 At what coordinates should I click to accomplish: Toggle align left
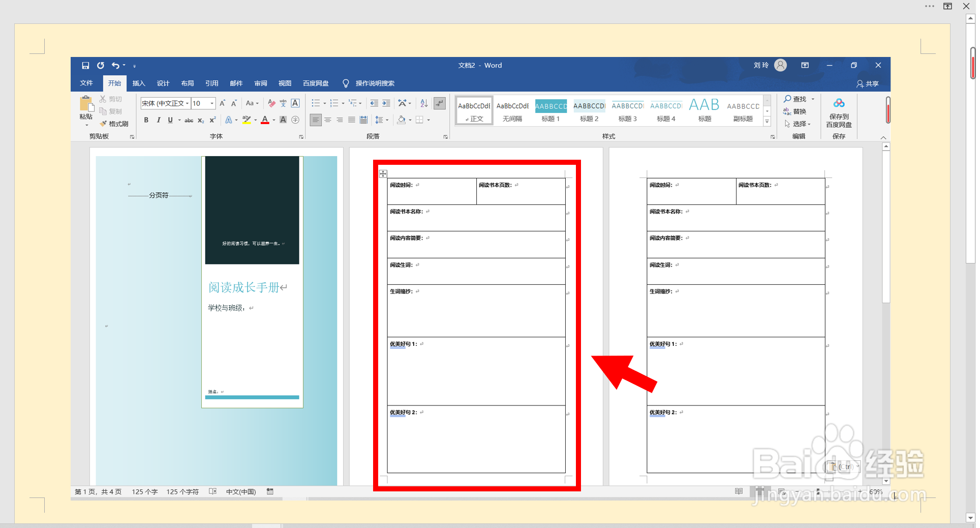[316, 120]
